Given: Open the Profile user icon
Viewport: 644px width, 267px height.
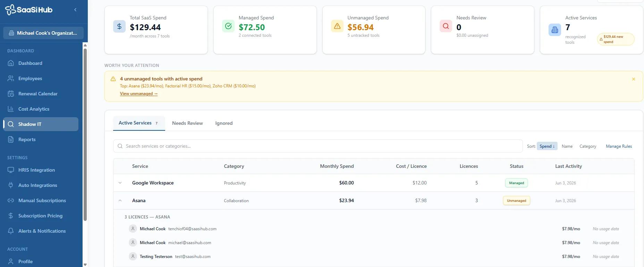Looking at the screenshot, I should [11, 261].
